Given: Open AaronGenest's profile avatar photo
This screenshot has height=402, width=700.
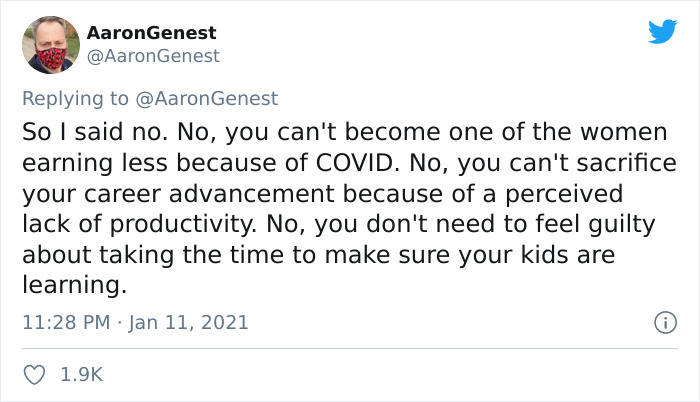Looking at the screenshot, I should [51, 45].
